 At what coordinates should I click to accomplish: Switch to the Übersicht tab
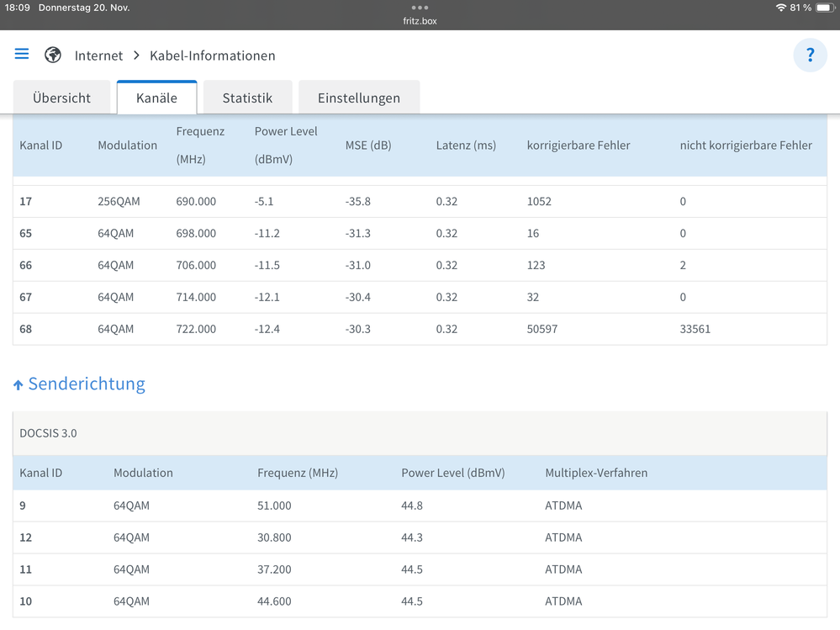(61, 98)
